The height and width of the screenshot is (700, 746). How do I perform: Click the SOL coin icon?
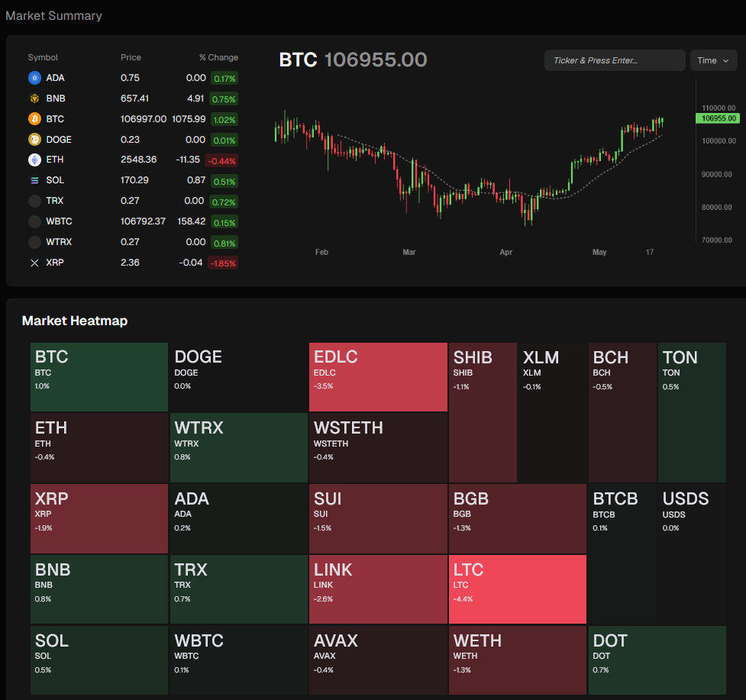[x=34, y=180]
